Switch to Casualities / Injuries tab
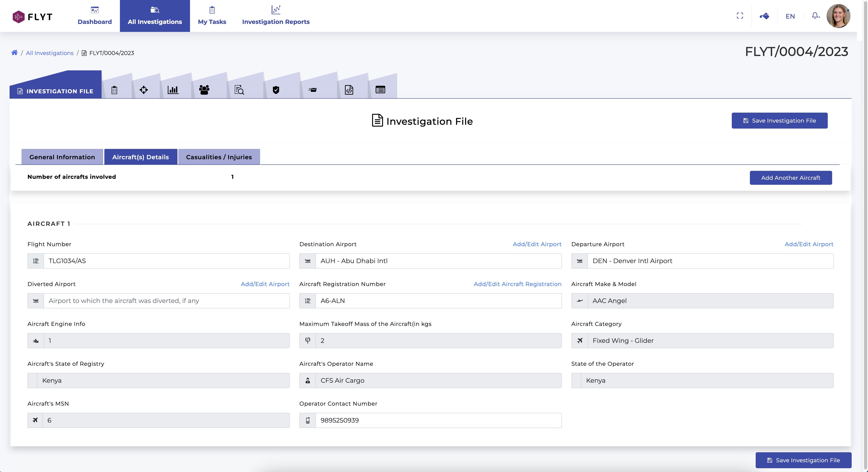 219,157
